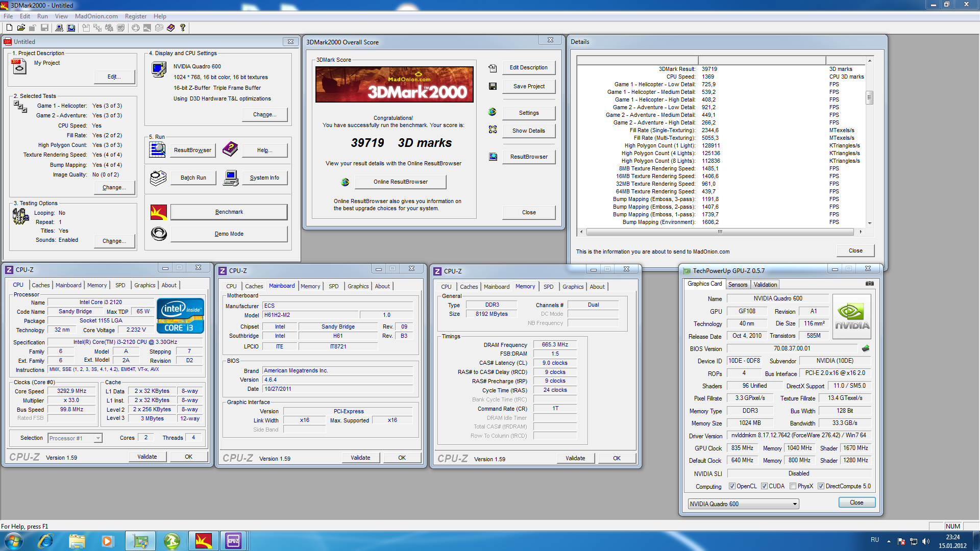Click the Save Project floppy icon in the score dialog

point(493,86)
